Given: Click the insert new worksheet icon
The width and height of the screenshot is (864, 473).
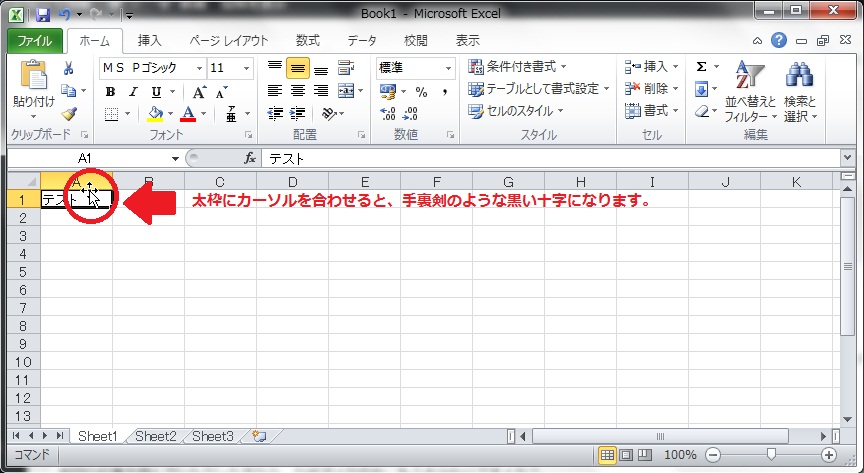Looking at the screenshot, I should tap(259, 437).
